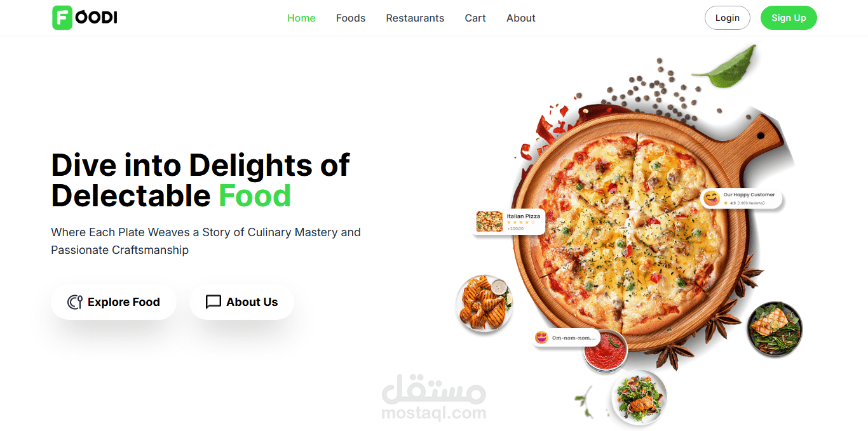Image resolution: width=868 pixels, height=431 pixels.
Task: Click the green F logo icon
Action: tap(62, 18)
